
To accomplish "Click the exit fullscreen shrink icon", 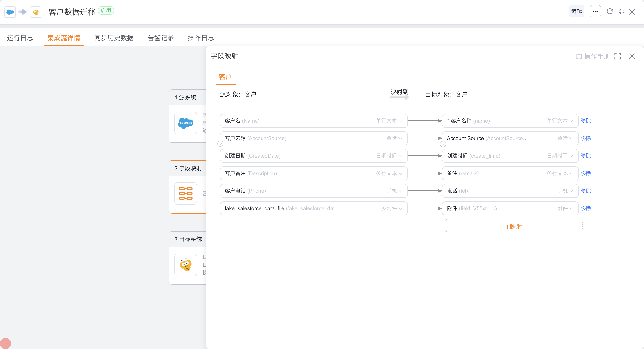I will pos(621,11).
